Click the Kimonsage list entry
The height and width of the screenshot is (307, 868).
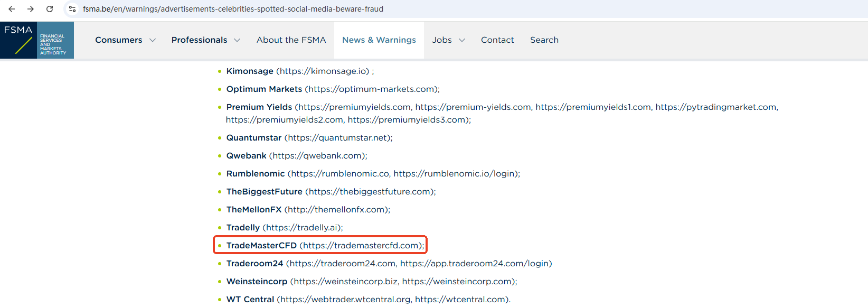pyautogui.click(x=249, y=71)
